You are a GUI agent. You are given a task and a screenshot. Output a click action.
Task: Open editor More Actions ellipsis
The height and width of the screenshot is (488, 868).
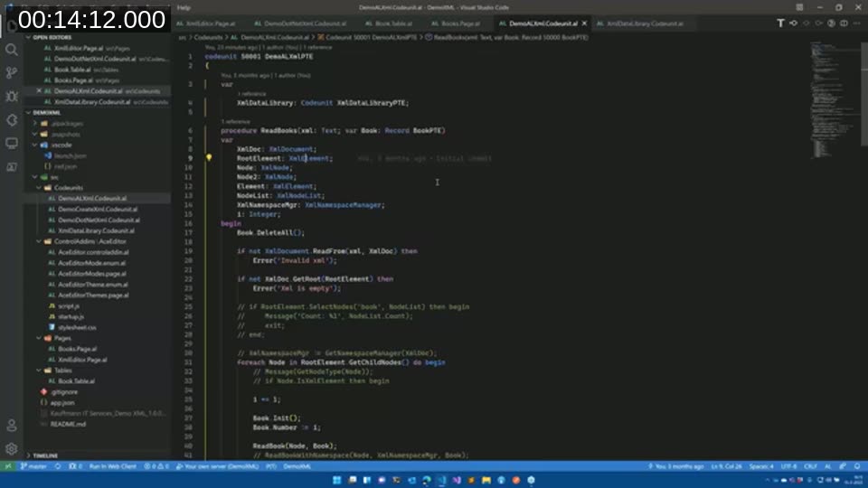click(x=857, y=23)
